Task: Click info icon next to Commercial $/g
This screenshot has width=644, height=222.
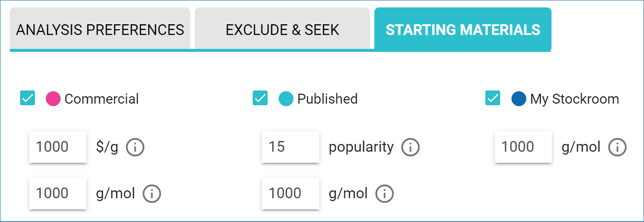Action: (x=135, y=147)
